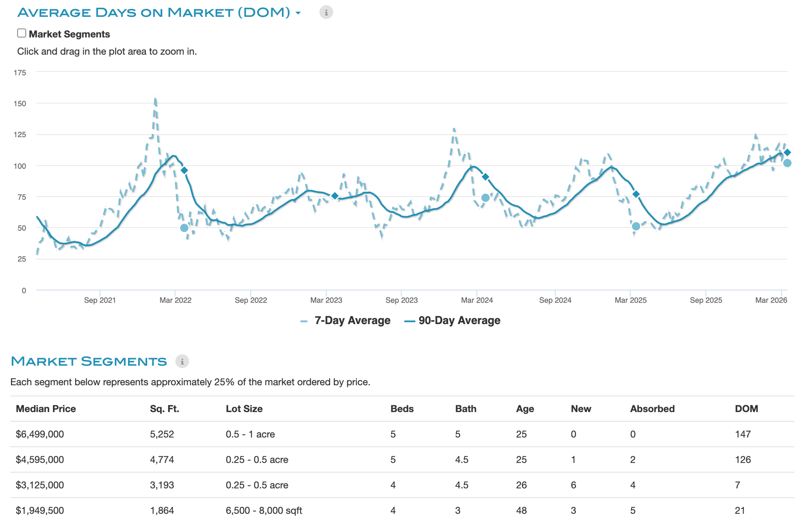Click diamond marker near Mar 2023
The image size is (808, 532).
click(x=335, y=196)
